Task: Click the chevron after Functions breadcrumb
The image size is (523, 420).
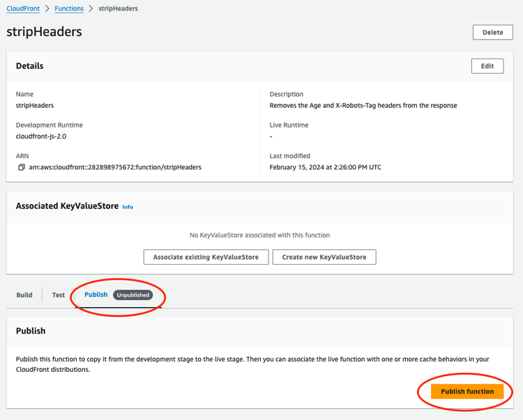Action: 91,8
